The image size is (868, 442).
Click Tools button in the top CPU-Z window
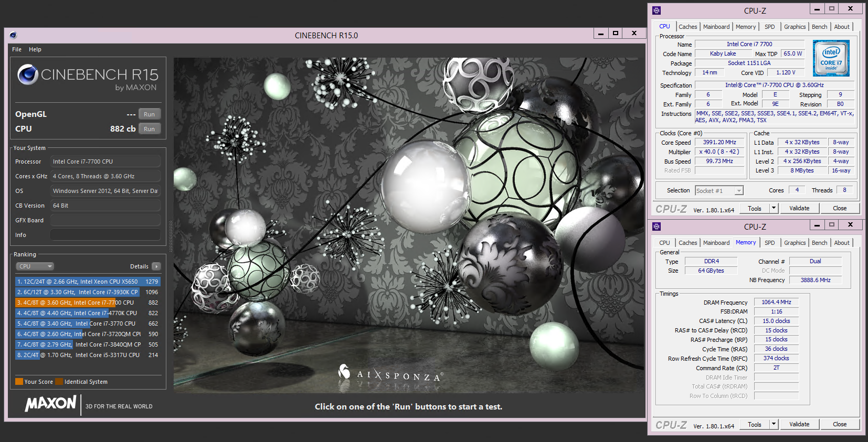pyautogui.click(x=755, y=208)
